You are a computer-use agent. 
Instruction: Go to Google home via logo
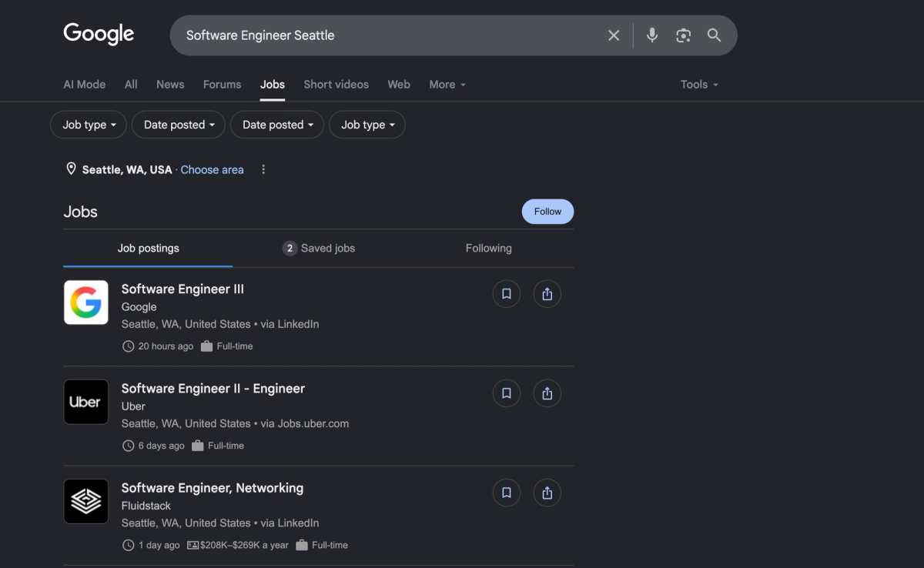(x=99, y=34)
